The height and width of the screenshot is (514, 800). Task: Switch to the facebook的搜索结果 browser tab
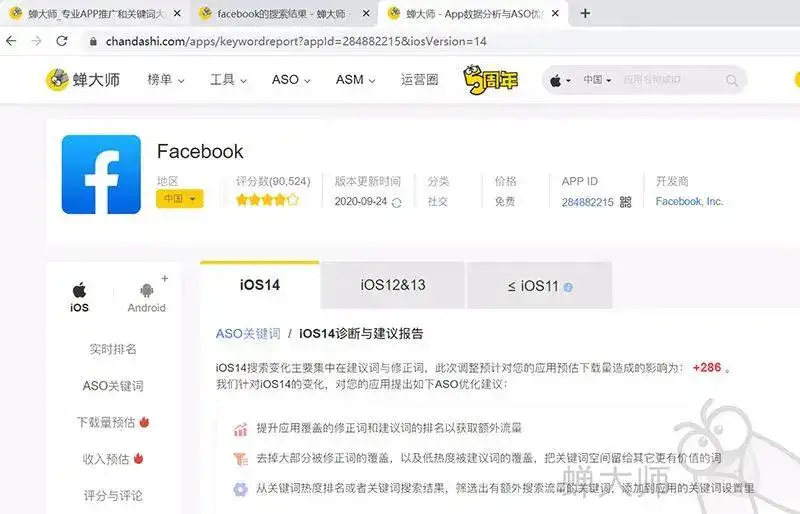(284, 14)
